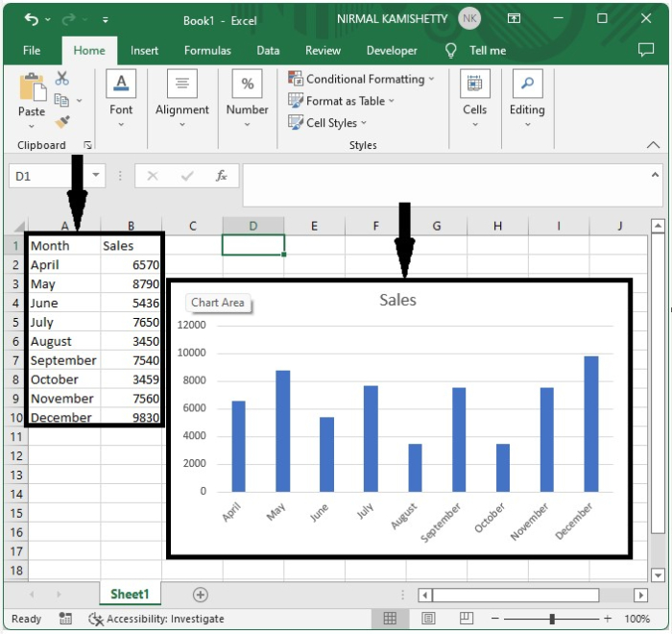Open Format as Table menu
This screenshot has height=634, width=672.
pos(341,101)
